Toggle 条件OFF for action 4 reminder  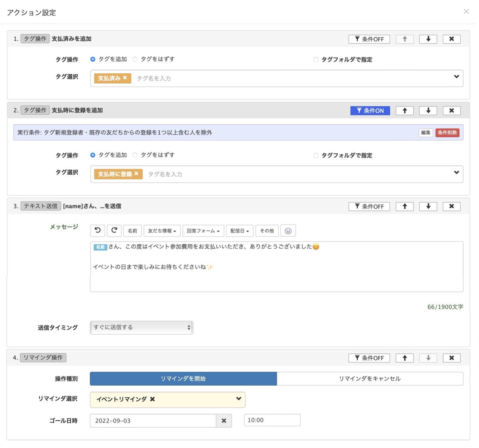369,358
